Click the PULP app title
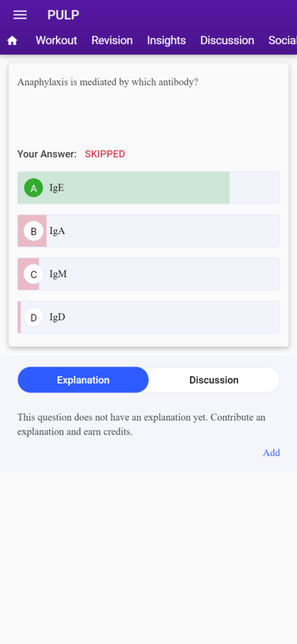The image size is (297, 644). point(63,15)
